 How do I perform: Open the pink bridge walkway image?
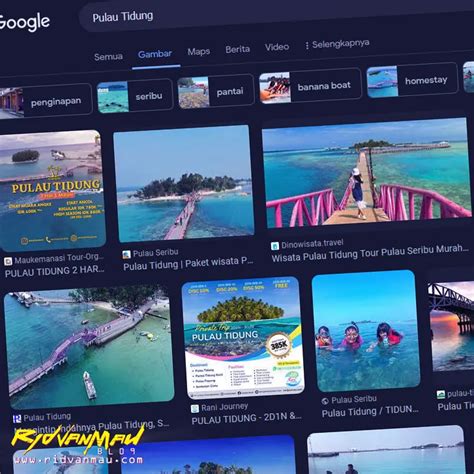coord(367,173)
